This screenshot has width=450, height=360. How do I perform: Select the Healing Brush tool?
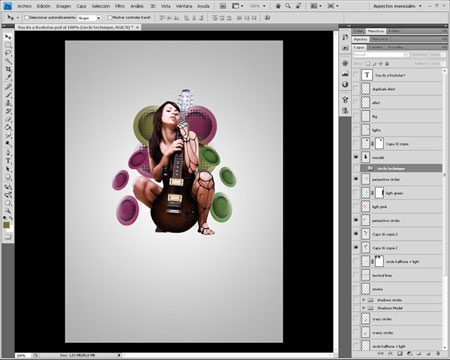pyautogui.click(x=8, y=87)
